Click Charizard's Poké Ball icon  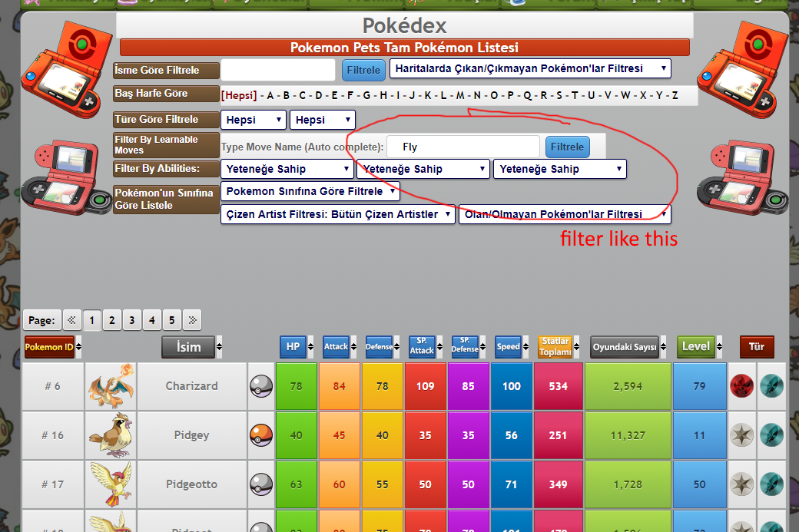(x=261, y=386)
